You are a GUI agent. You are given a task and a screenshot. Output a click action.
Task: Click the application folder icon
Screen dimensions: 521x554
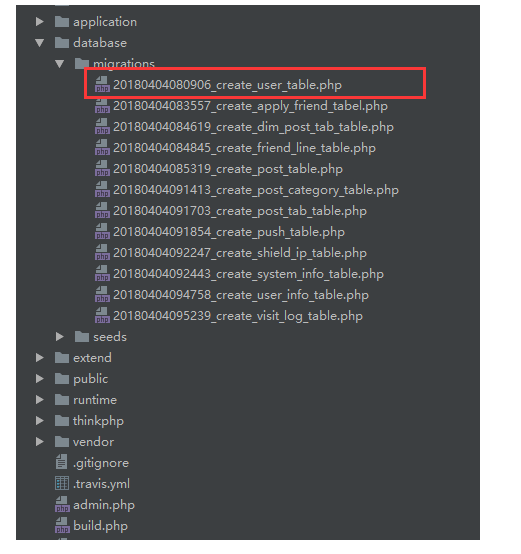(62, 22)
